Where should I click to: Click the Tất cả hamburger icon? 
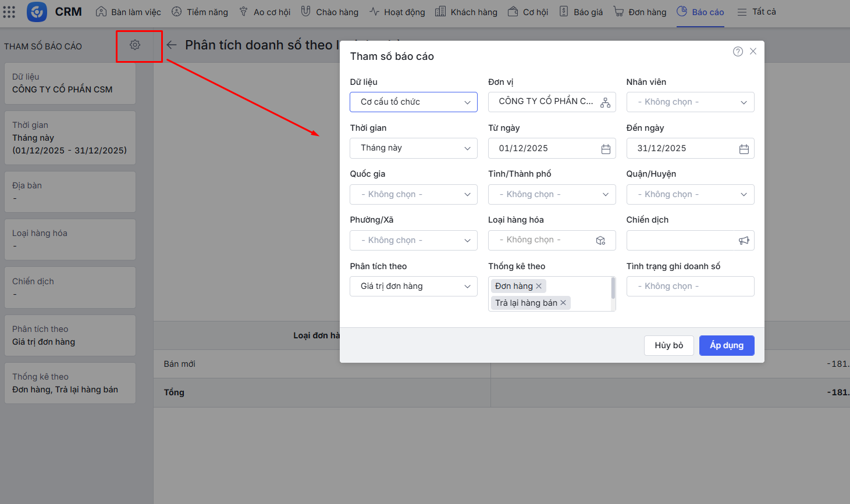click(742, 12)
